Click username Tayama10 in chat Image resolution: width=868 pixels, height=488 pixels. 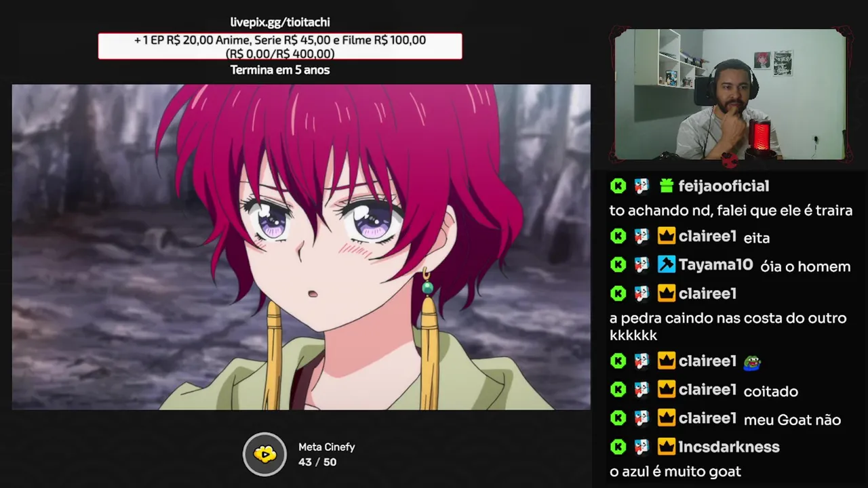[x=715, y=264]
